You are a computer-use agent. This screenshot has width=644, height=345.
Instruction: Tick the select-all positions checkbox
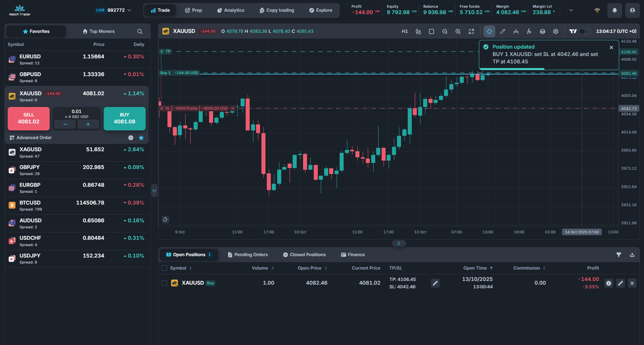(x=164, y=268)
